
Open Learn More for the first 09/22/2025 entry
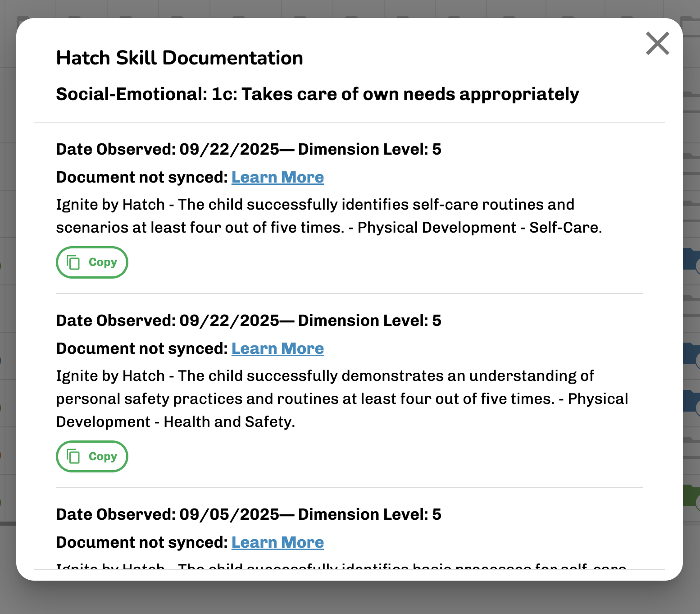277,177
